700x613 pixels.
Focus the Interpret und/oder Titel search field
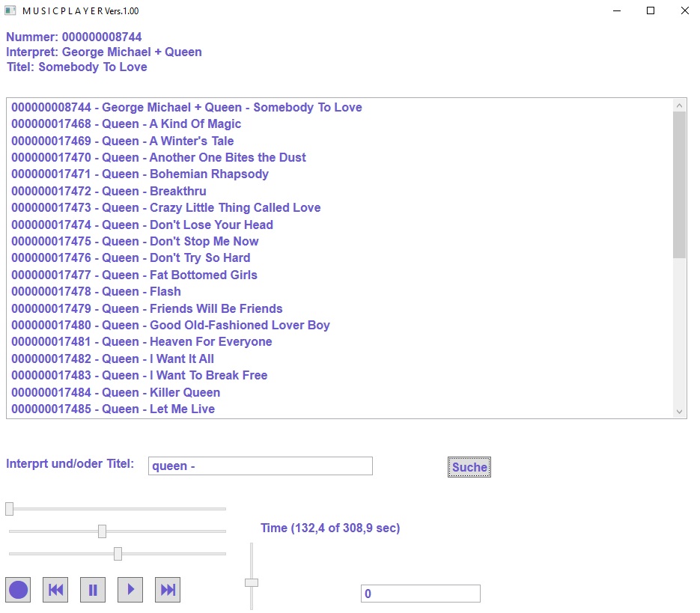261,466
